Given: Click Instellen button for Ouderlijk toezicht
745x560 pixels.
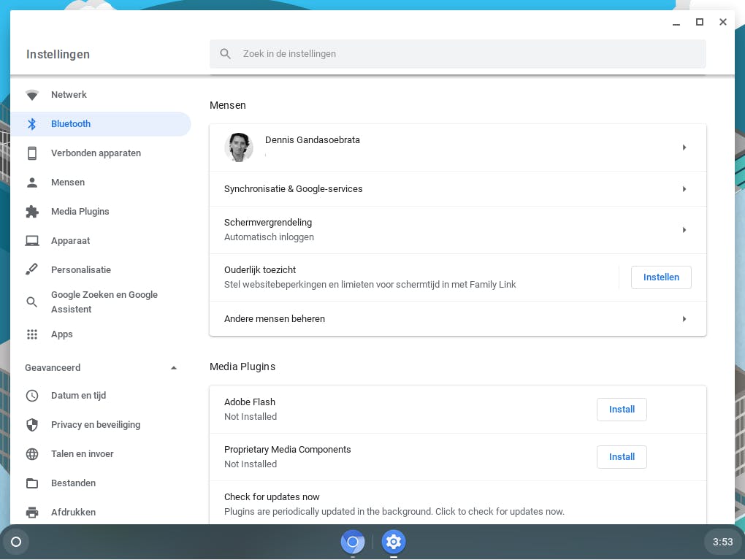Looking at the screenshot, I should pos(661,277).
